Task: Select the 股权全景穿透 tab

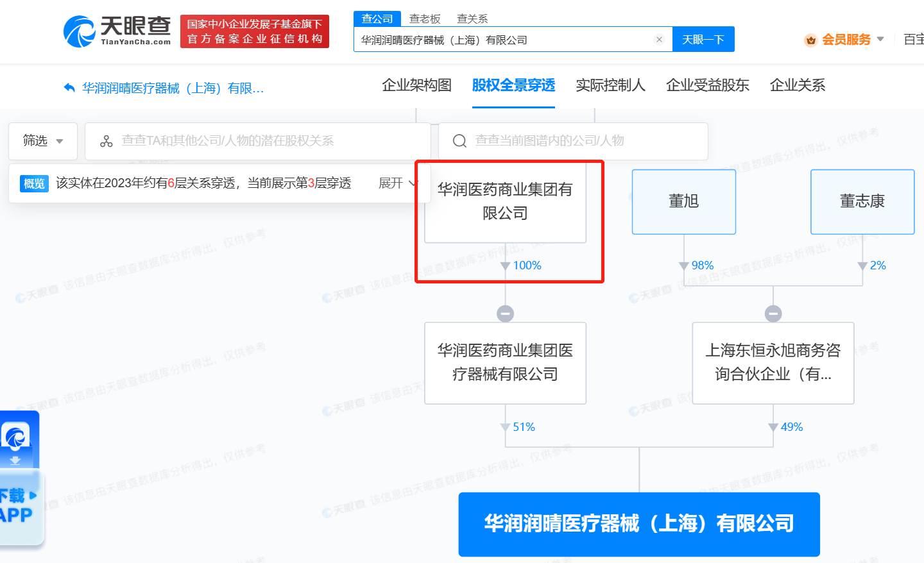Action: click(513, 85)
